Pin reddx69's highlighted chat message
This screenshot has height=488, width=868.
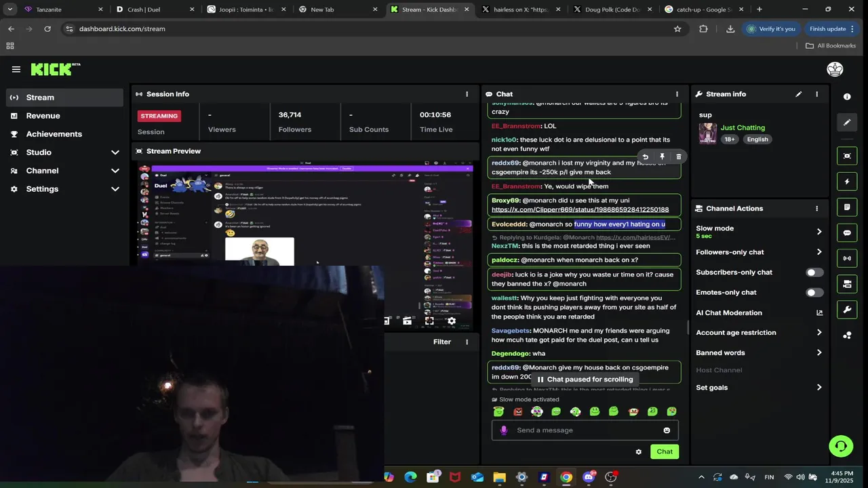coord(662,157)
